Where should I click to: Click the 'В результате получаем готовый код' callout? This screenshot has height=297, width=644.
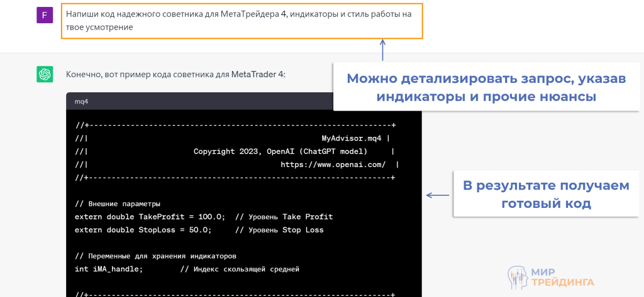tap(545, 195)
